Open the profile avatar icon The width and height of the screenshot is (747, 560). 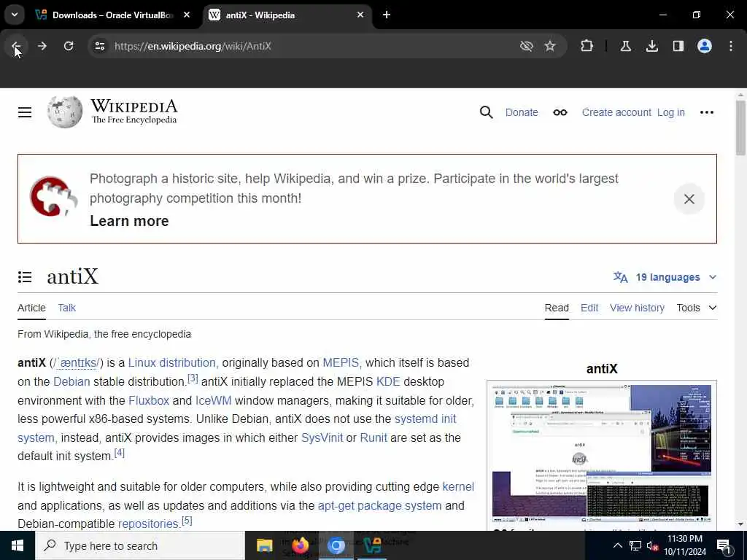[x=704, y=46]
